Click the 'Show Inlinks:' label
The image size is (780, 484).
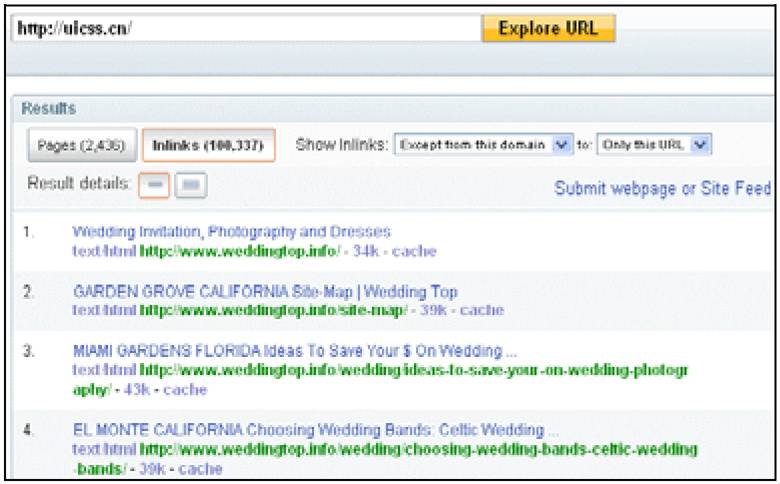tap(341, 145)
